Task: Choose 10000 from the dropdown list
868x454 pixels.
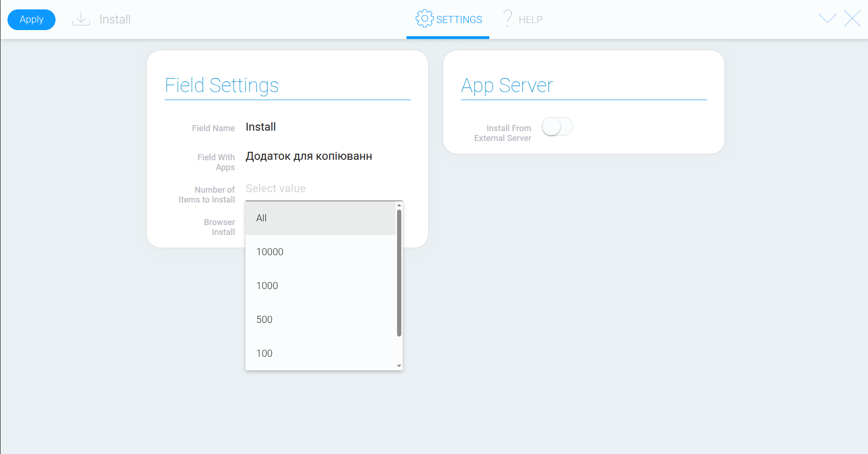Action: coord(320,252)
